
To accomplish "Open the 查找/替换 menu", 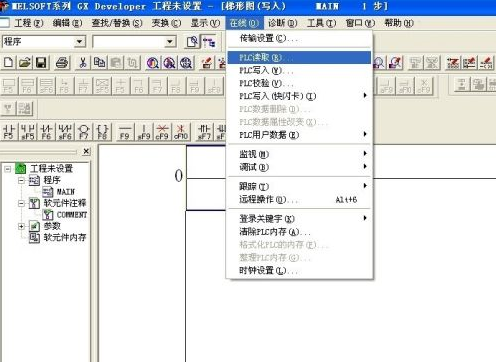I will [x=117, y=23].
